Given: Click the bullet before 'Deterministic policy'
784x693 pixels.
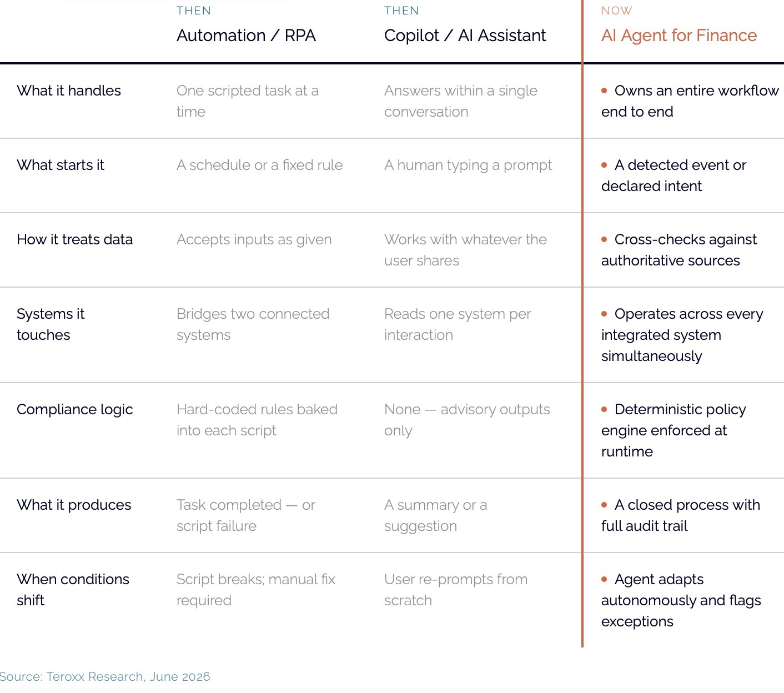Looking at the screenshot, I should [x=605, y=409].
